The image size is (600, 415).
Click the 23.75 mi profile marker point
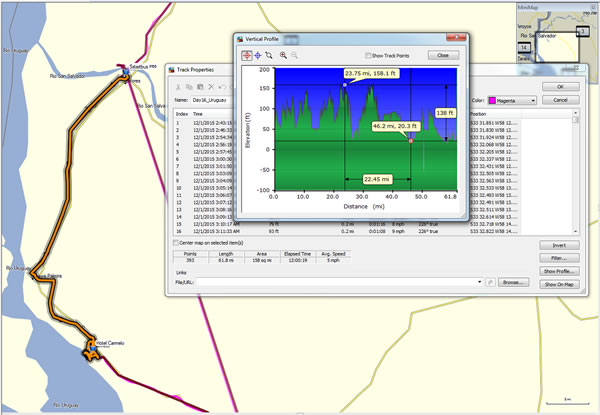click(x=345, y=85)
